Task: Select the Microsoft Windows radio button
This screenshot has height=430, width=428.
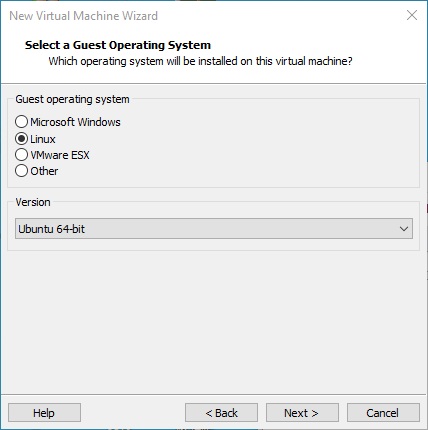Action: pos(21,122)
